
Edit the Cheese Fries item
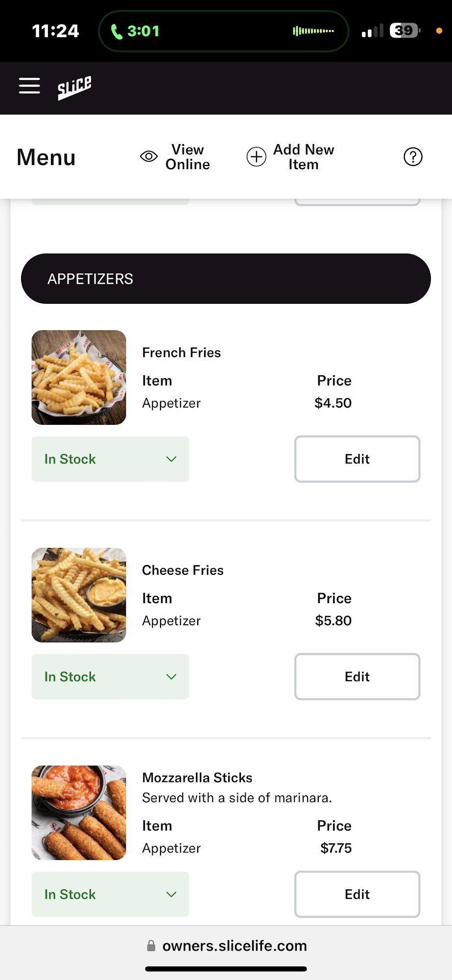(357, 677)
